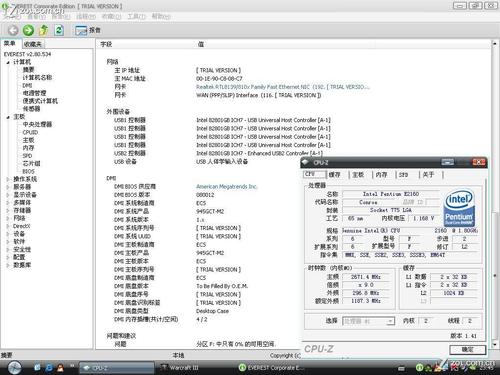Viewport: 500px width, 375px height.
Task: Go back with the grey arrow toolbar icon
Action: (x=13, y=30)
